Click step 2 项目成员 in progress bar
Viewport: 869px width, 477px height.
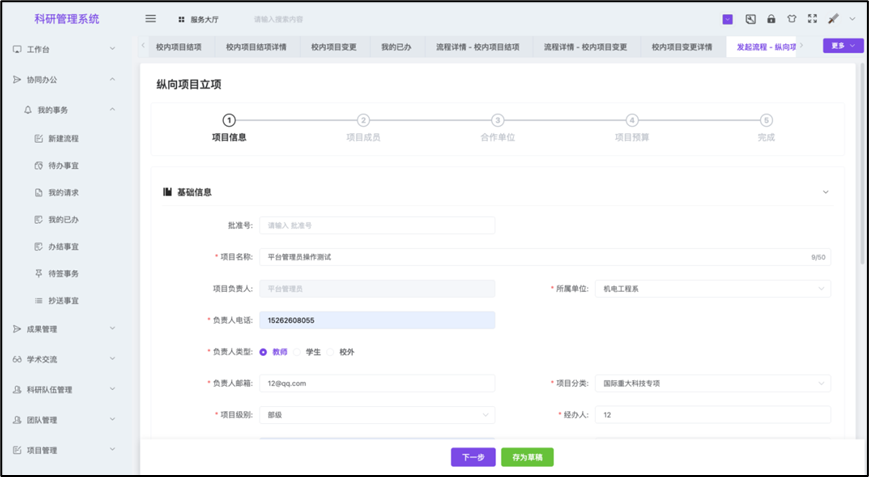[x=363, y=121]
